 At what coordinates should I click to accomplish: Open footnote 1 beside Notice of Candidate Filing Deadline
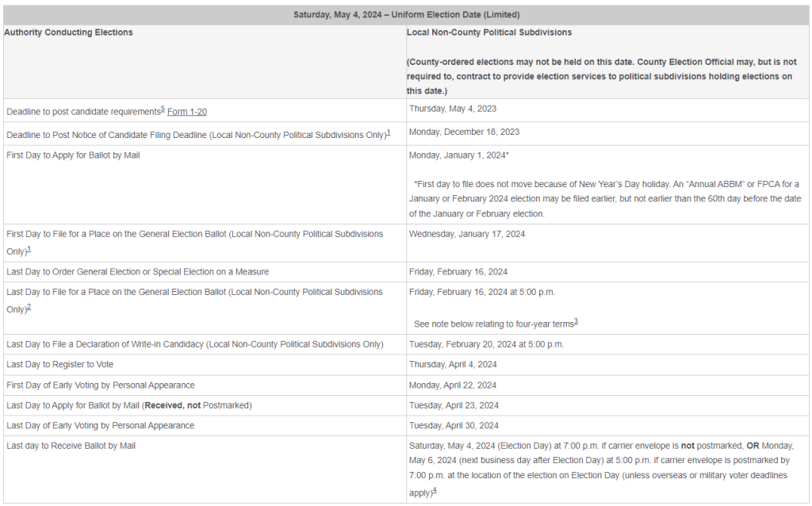[389, 132]
